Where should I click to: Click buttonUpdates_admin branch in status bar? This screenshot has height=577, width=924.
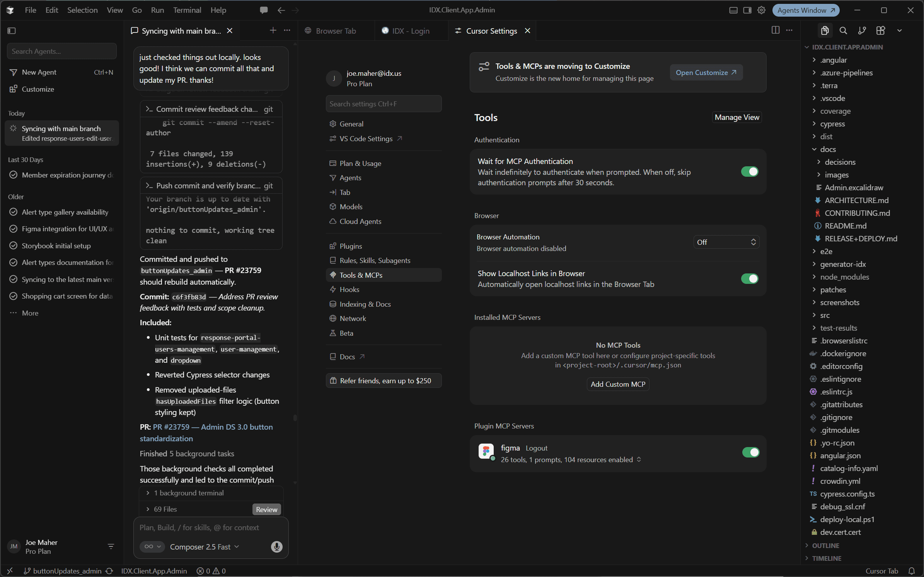[63, 571]
